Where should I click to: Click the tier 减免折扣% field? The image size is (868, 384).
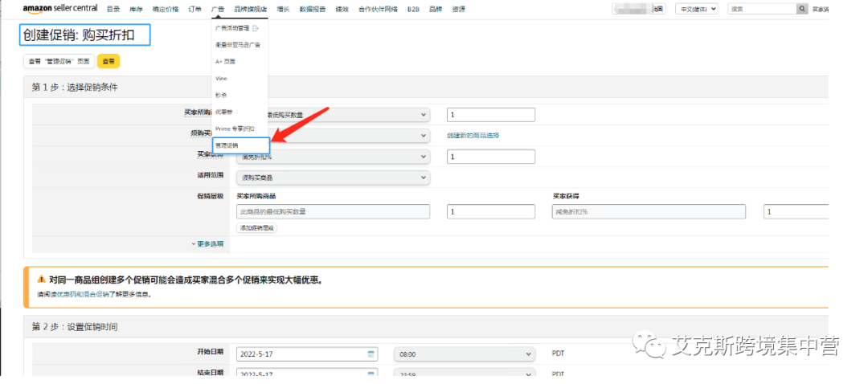pos(649,212)
